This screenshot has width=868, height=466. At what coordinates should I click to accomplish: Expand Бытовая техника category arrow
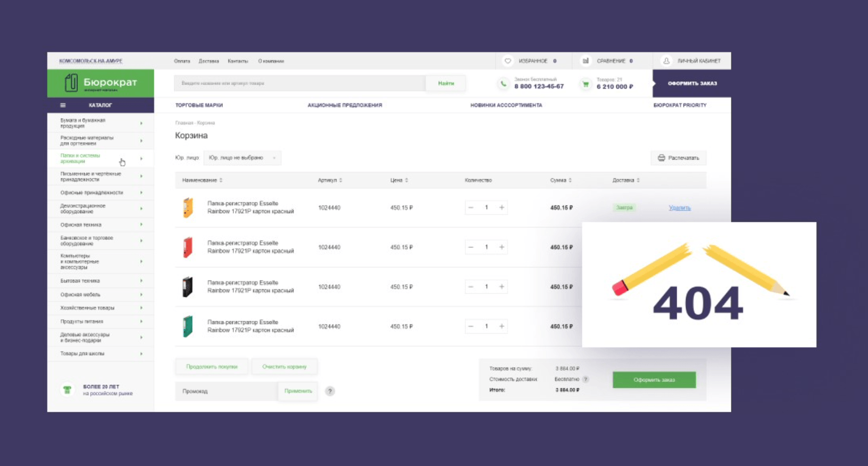141,281
